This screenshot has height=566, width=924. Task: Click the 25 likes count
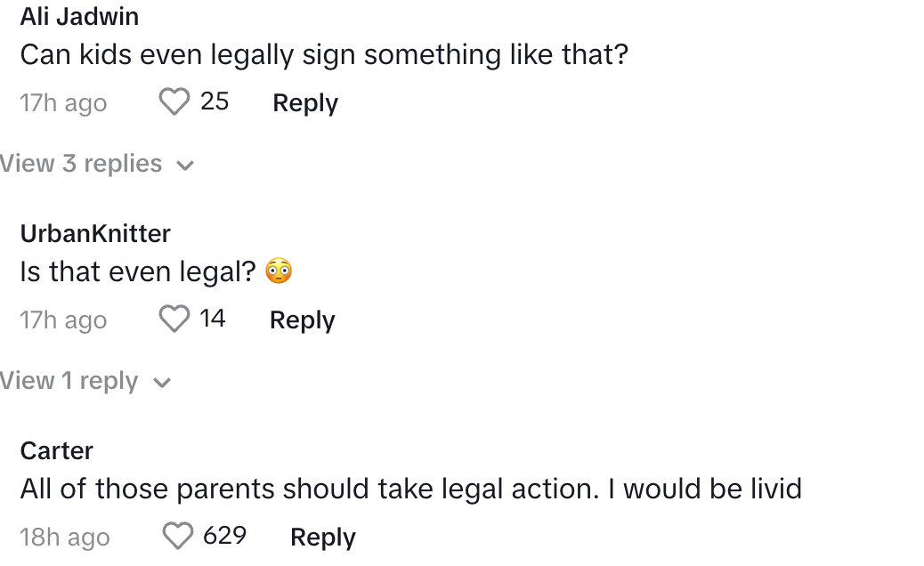[x=215, y=101]
